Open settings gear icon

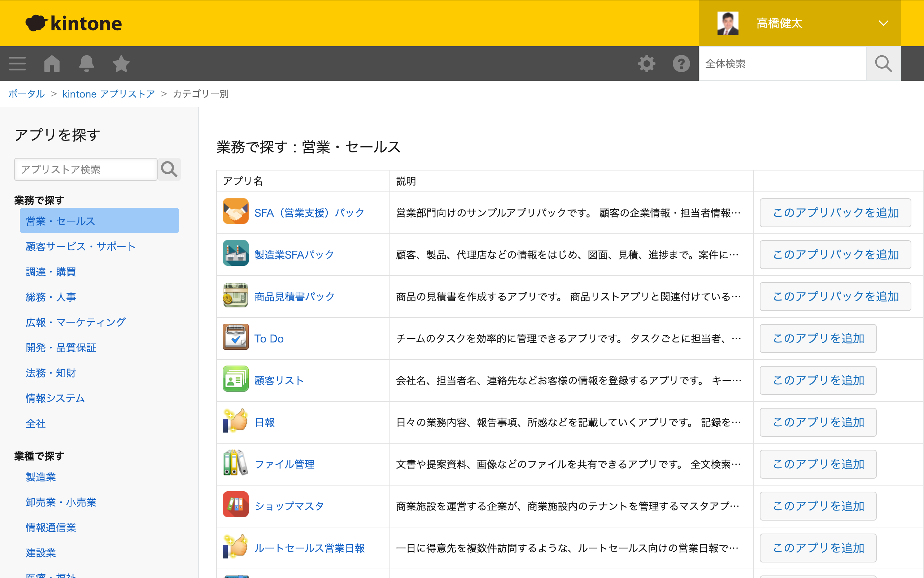(646, 64)
